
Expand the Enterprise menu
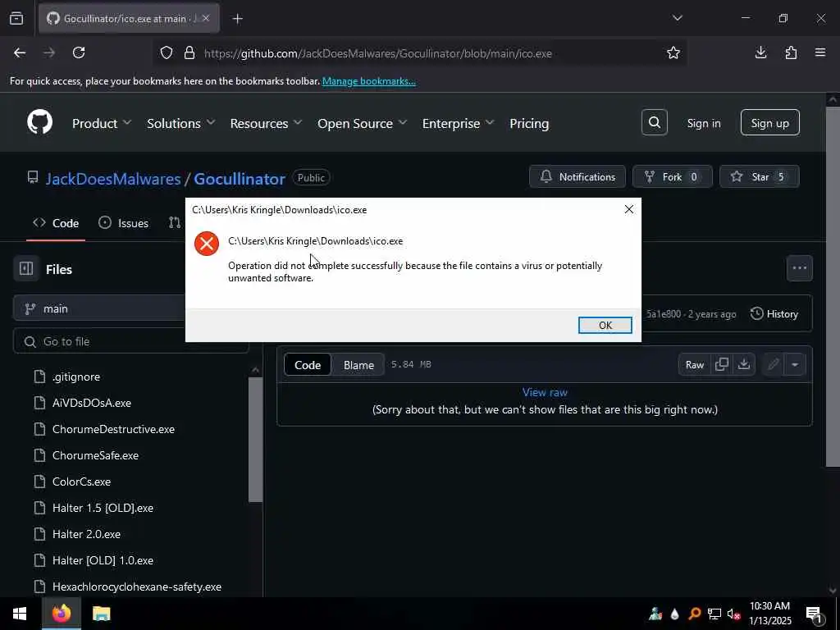pos(458,123)
